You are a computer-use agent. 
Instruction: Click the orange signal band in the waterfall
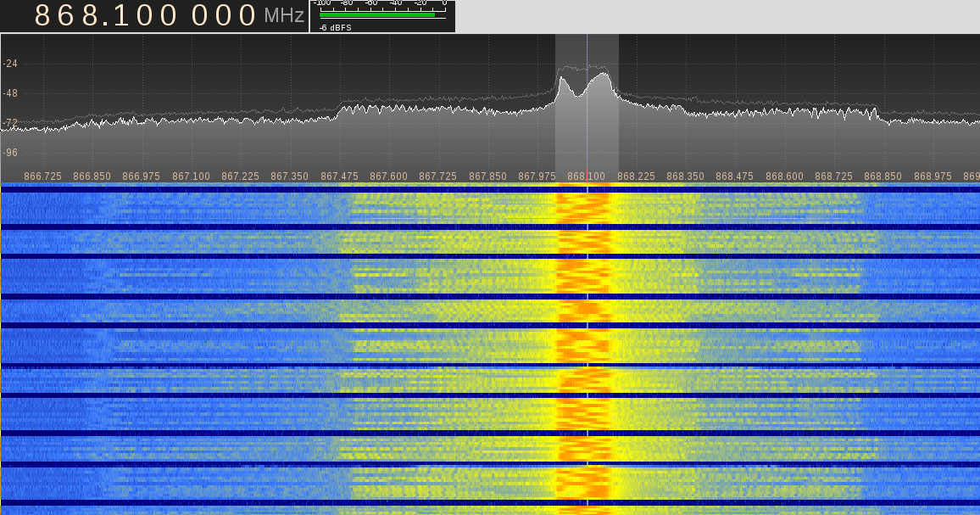pos(583,339)
